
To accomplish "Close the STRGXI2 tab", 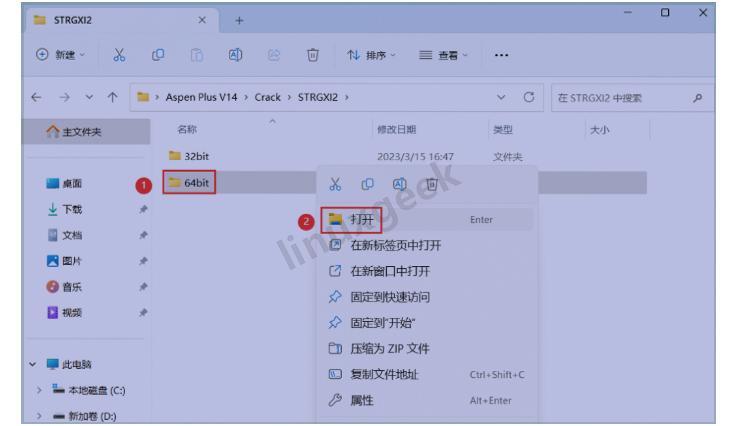I will (x=202, y=20).
